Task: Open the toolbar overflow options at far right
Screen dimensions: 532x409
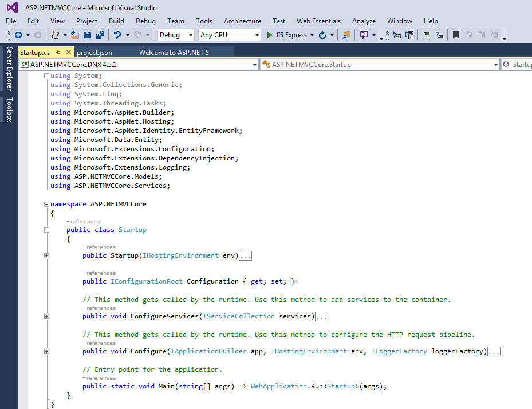Action: coord(505,37)
